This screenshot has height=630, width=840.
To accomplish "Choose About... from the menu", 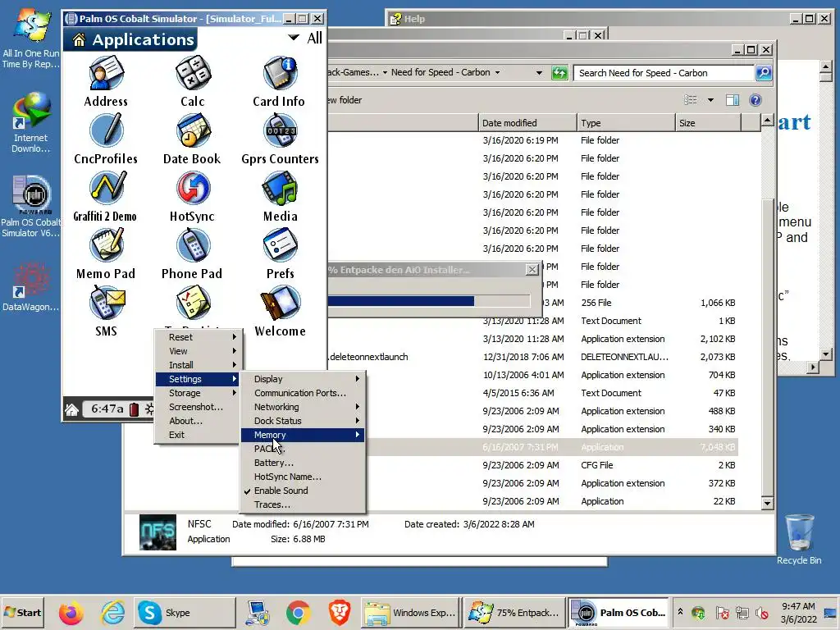I will point(197,421).
